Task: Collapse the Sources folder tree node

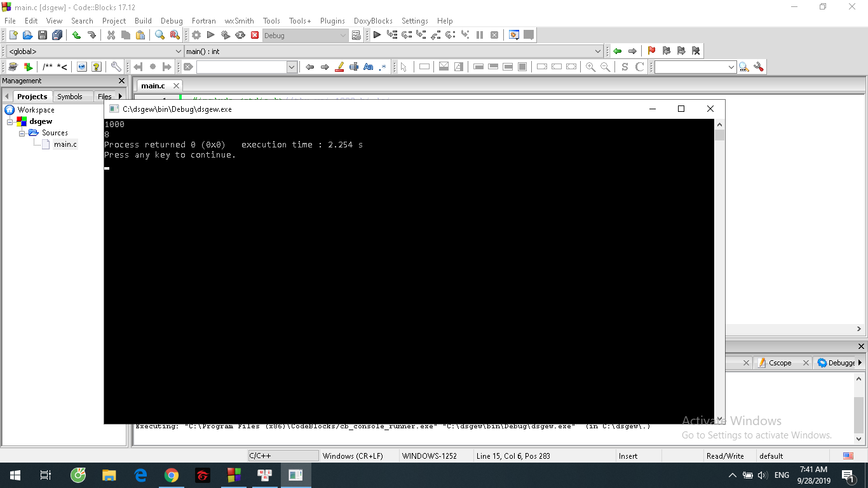Action: pyautogui.click(x=22, y=133)
